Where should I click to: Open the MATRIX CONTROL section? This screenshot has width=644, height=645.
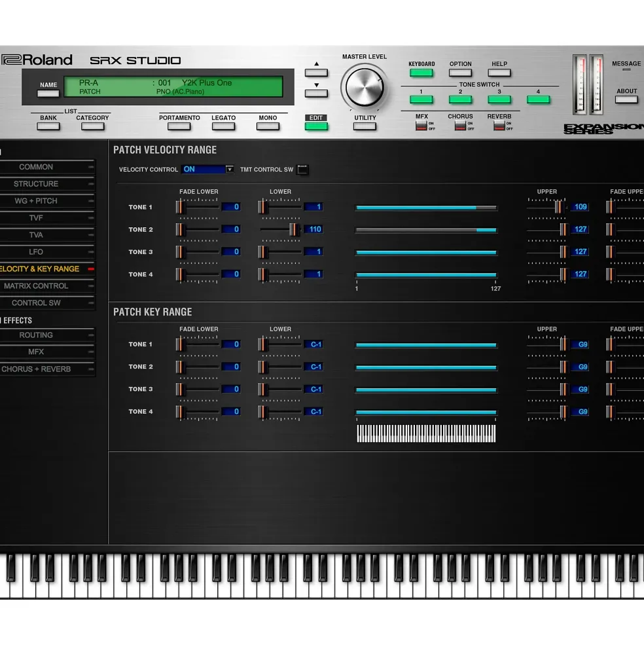pos(47,286)
